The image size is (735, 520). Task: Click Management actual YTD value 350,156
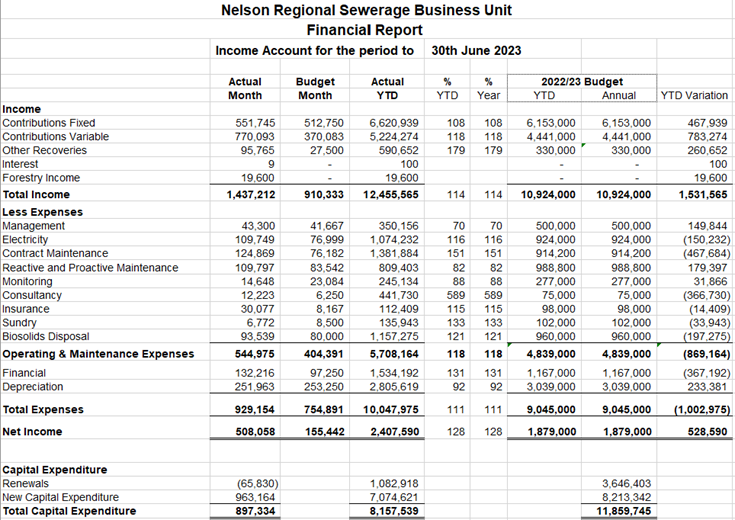pyautogui.click(x=398, y=226)
